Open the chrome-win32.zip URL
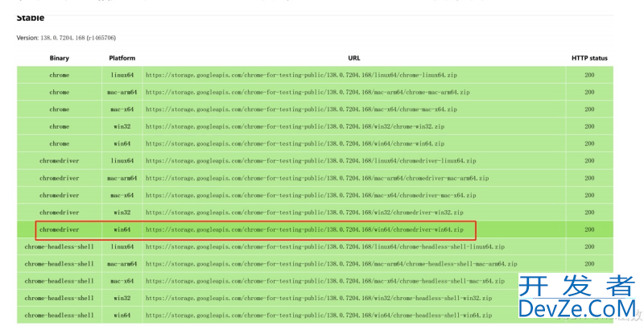The image size is (644, 326). (x=295, y=127)
